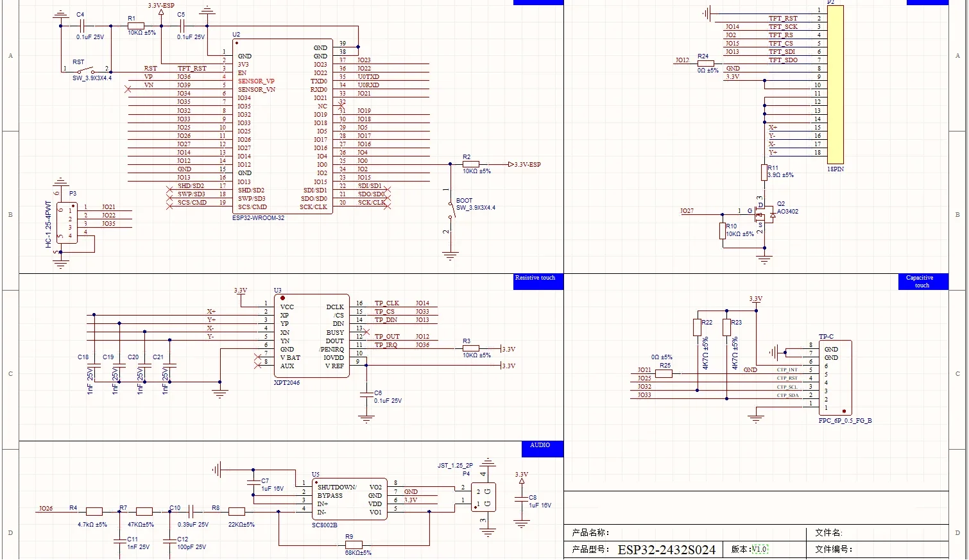This screenshot has height=560, width=969.
Task: Select the BOOT switch symbol
Action: tap(450, 209)
